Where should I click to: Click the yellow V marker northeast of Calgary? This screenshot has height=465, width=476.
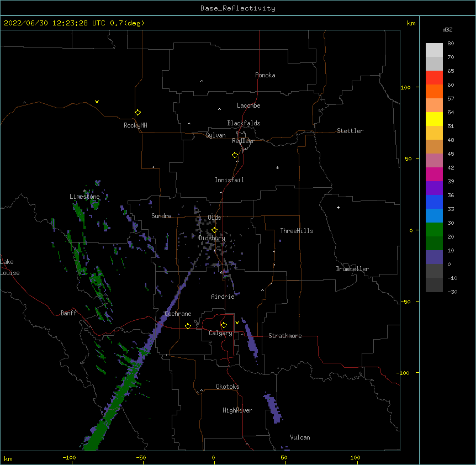(x=237, y=323)
